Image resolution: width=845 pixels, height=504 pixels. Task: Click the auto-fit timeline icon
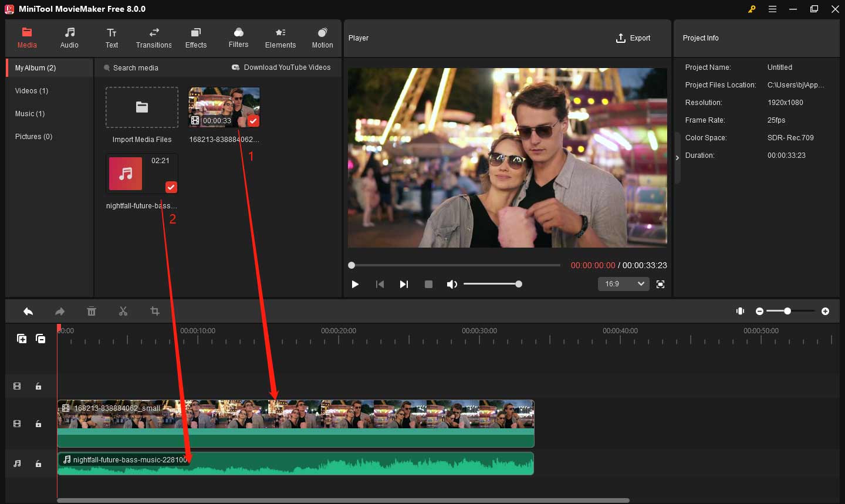[741, 311]
